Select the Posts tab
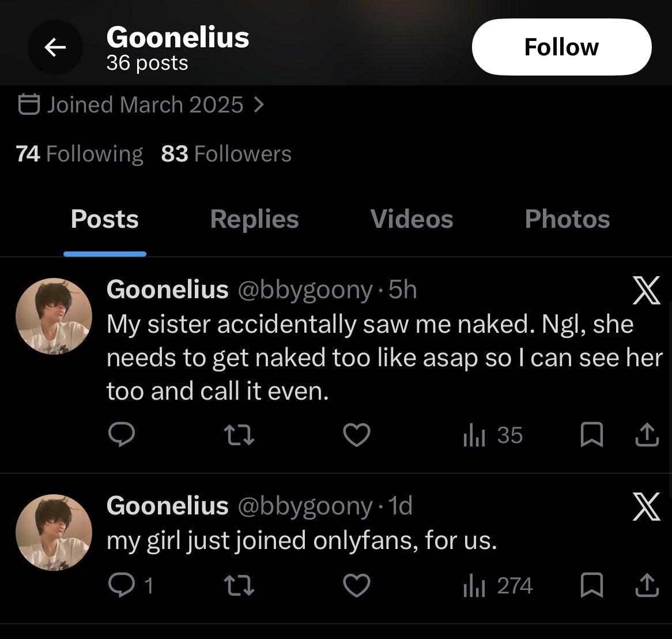 click(104, 219)
